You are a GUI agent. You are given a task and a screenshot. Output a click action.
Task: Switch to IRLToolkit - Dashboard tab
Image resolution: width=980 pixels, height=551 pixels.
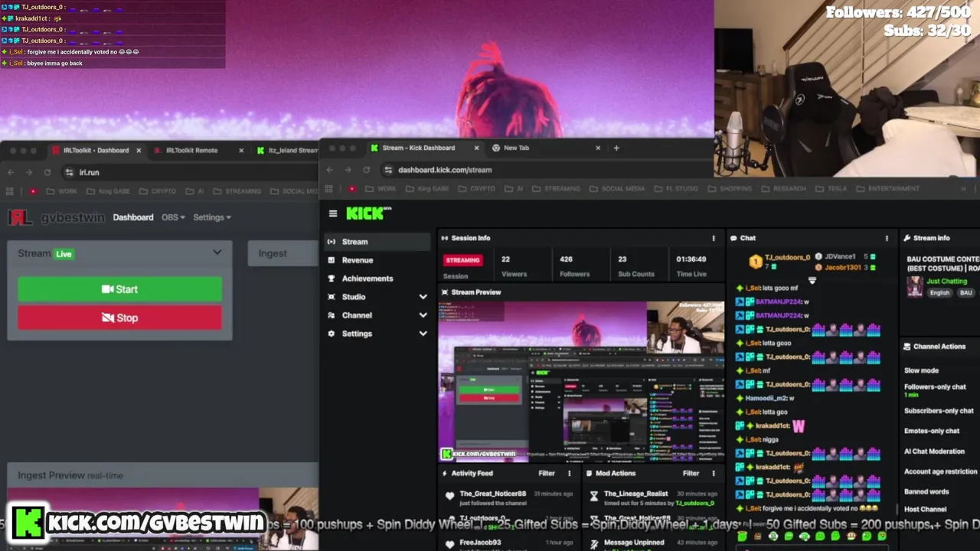pyautogui.click(x=96, y=151)
